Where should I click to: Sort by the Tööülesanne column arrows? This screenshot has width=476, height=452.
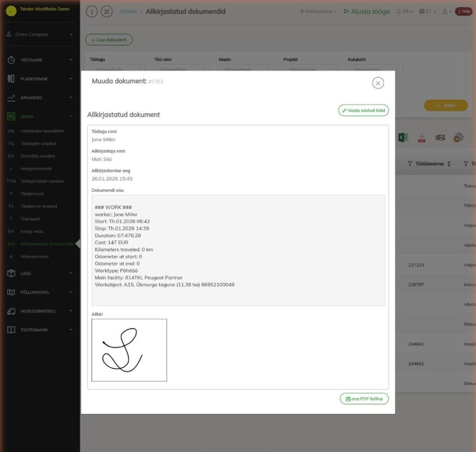point(449,164)
